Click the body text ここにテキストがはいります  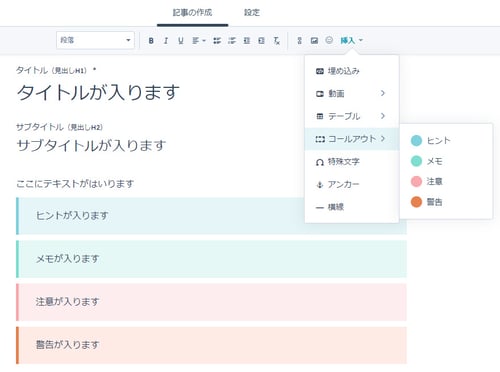pos(75,184)
